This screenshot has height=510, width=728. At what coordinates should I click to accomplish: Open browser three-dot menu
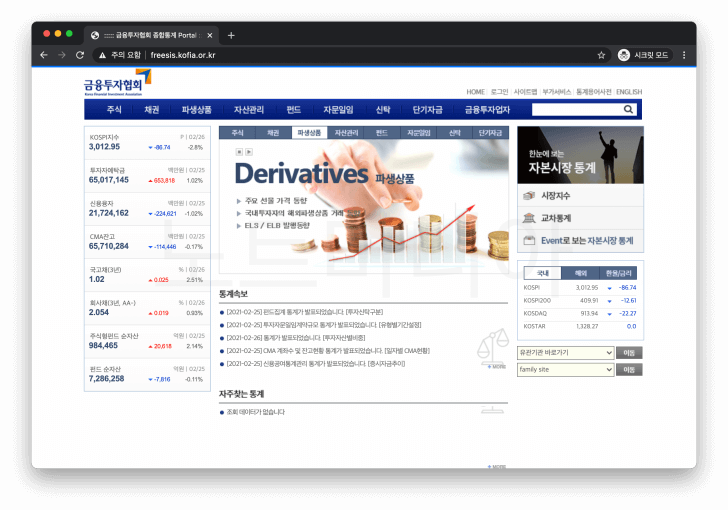(x=684, y=55)
